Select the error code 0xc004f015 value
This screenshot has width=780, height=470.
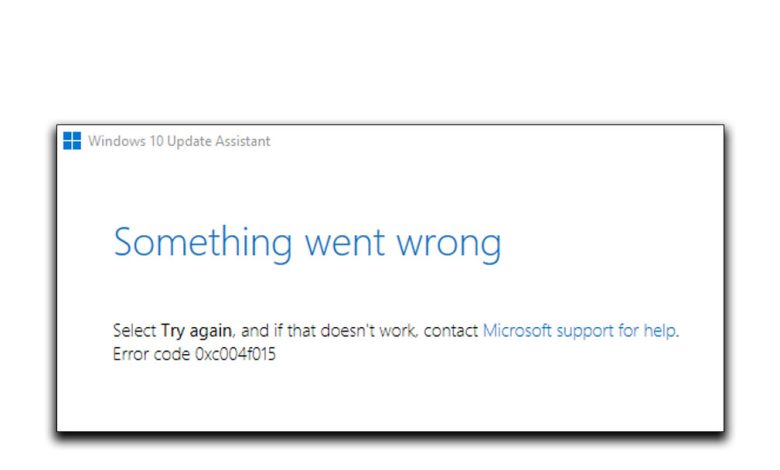coord(235,354)
